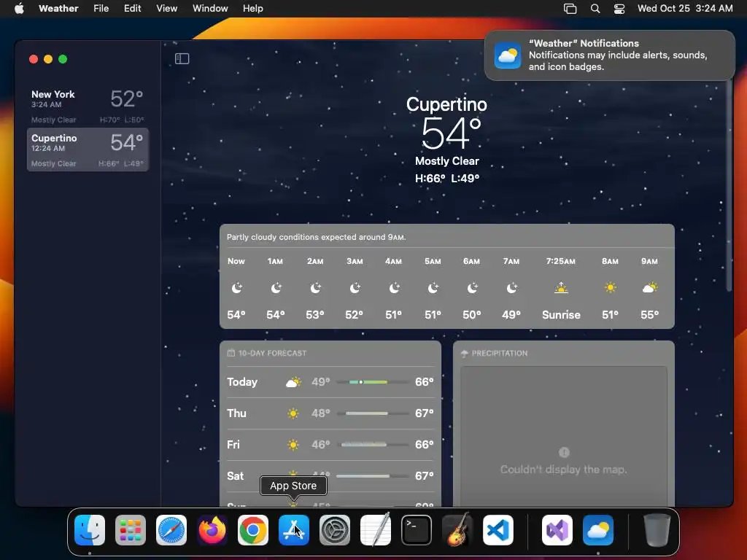Image resolution: width=747 pixels, height=560 pixels.
Task: Open Firefox from the Dock
Action: [212, 530]
